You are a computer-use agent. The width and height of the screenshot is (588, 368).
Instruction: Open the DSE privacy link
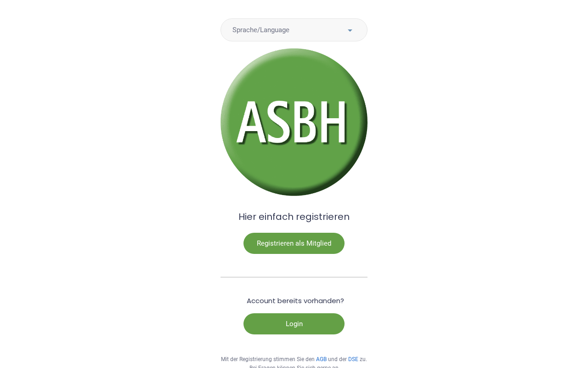click(353, 359)
